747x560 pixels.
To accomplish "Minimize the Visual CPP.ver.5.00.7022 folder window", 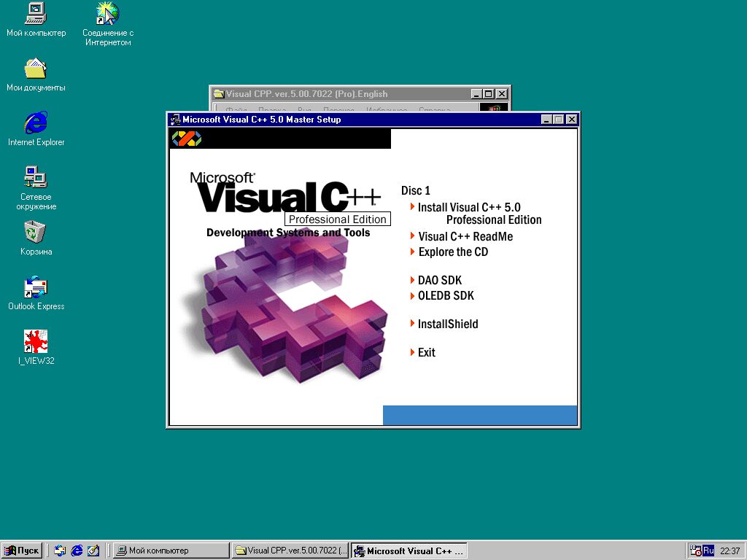I will click(x=477, y=94).
